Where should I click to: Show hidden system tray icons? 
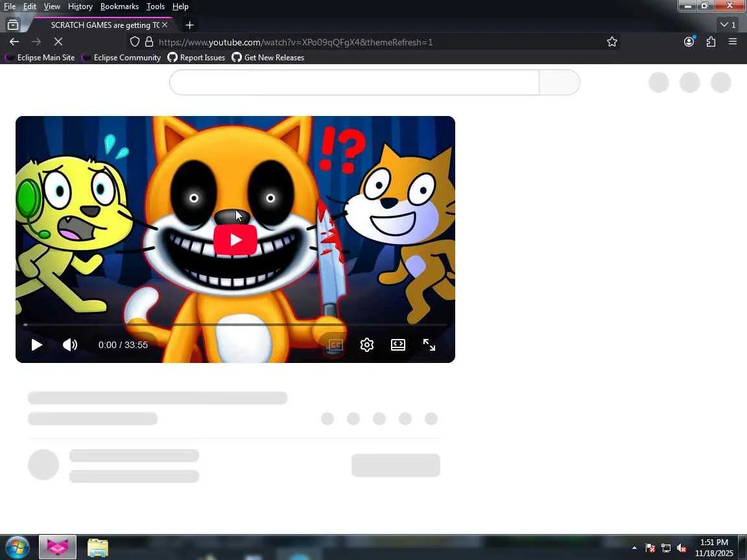[x=634, y=548]
